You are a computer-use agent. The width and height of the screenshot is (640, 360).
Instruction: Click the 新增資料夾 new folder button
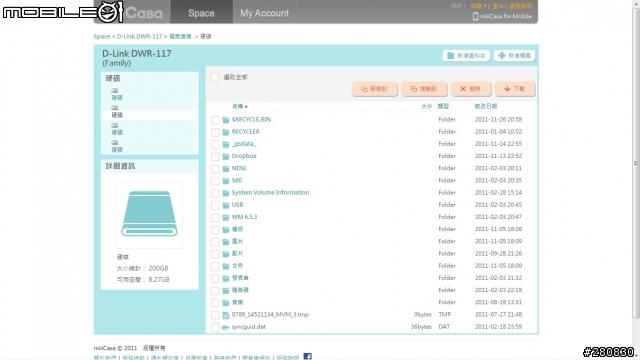(x=466, y=56)
